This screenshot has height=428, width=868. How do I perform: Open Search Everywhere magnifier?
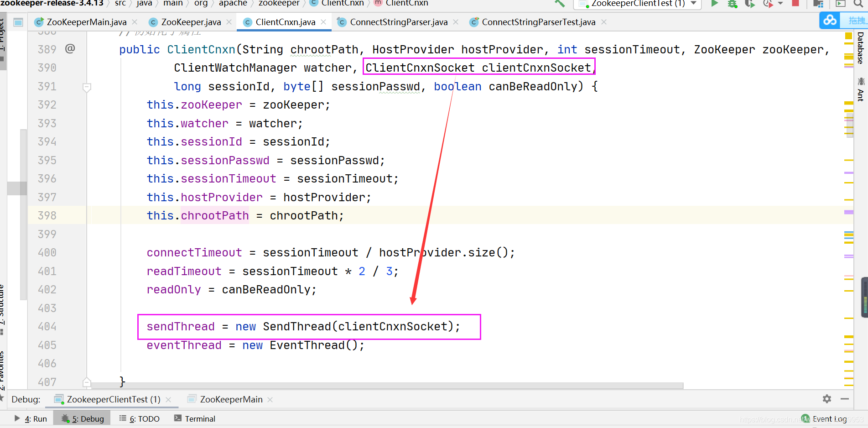pyautogui.click(x=858, y=3)
